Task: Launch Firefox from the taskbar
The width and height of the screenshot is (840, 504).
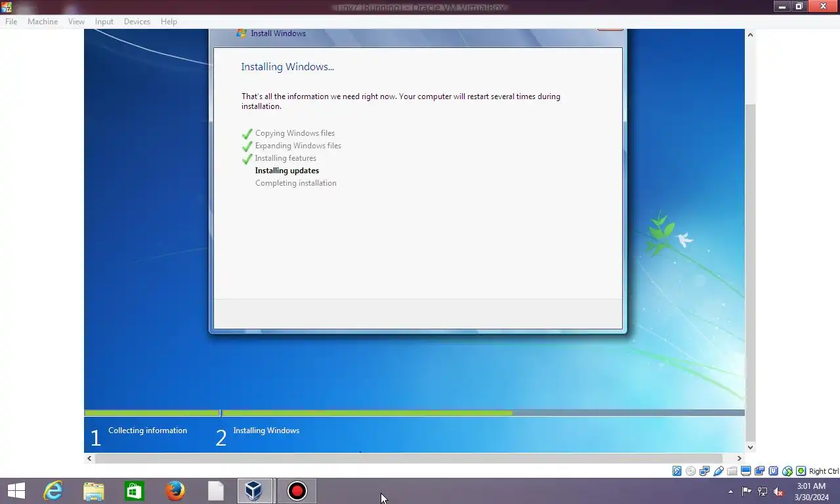Action: click(175, 491)
